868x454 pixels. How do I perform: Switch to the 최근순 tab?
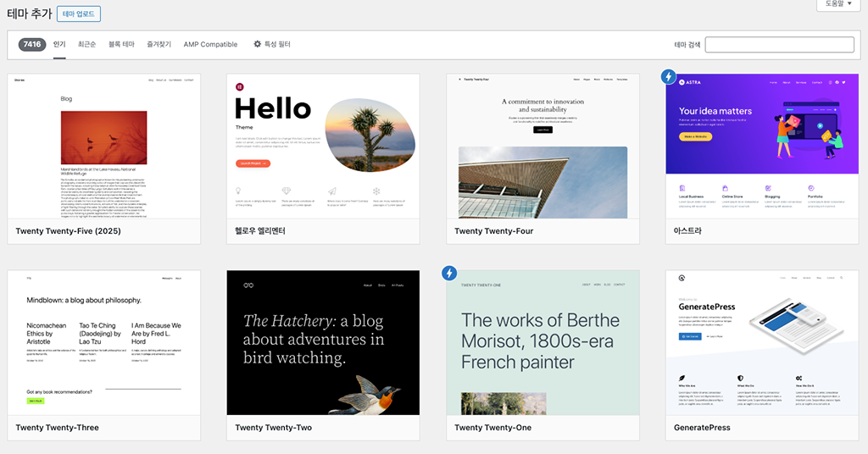coord(86,44)
